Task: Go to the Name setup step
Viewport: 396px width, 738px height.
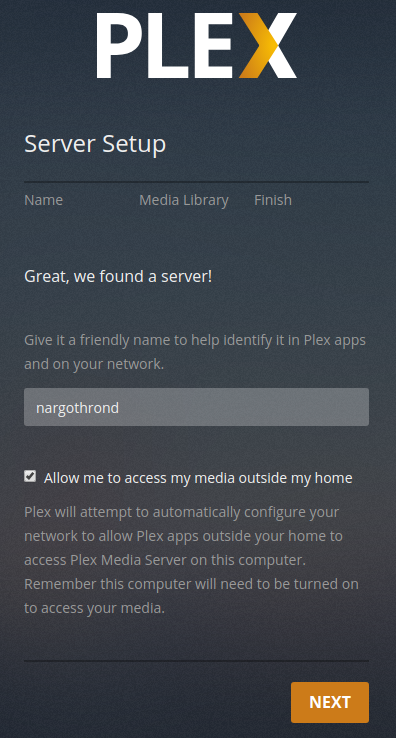Action: [43, 200]
